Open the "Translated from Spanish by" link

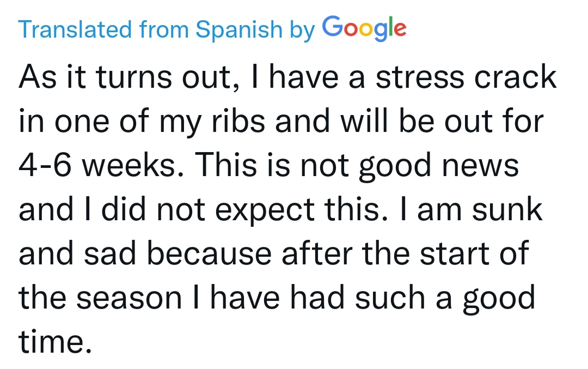pyautogui.click(x=167, y=29)
